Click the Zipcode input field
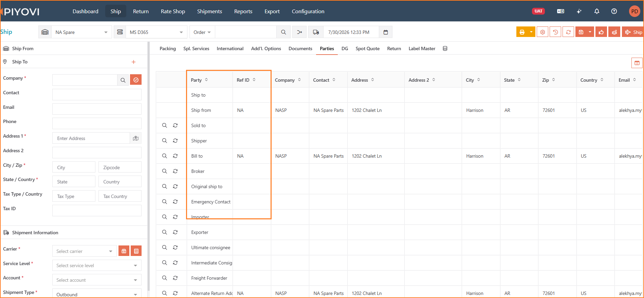Image resolution: width=644 pixels, height=298 pixels. click(120, 167)
